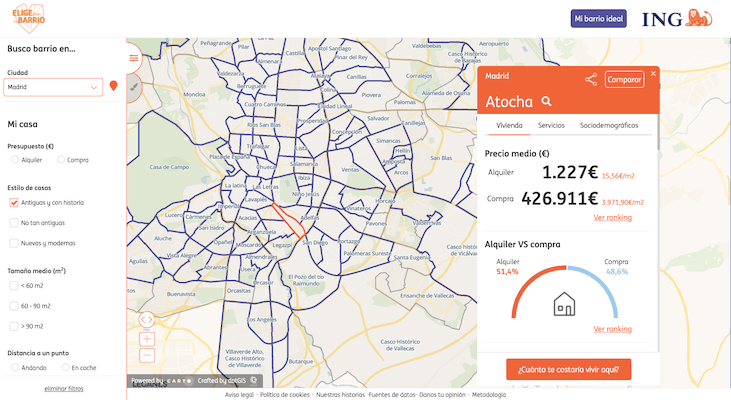Image resolution: width=731 pixels, height=400 pixels.
Task: Click the Valdebebas label on the map
Action: click(x=427, y=46)
